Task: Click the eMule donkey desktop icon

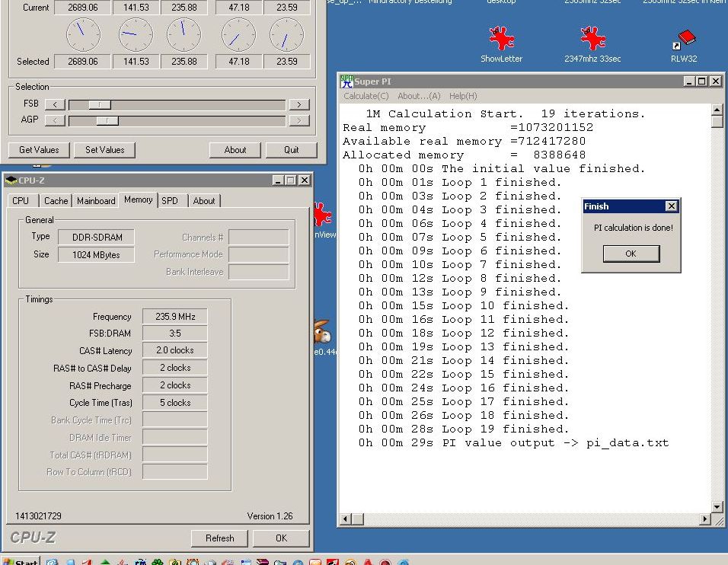Action: tap(322, 331)
